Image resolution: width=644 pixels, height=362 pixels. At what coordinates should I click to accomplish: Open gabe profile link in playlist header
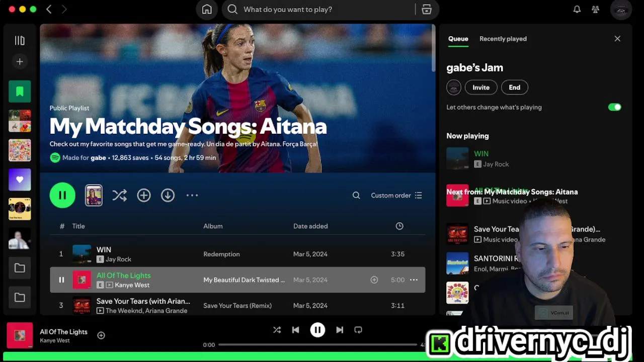pos(98,158)
